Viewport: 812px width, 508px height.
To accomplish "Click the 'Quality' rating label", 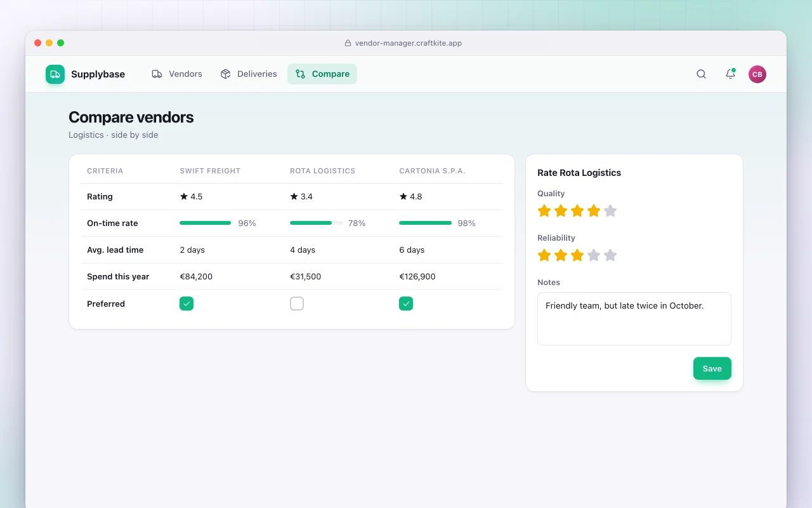I will tap(551, 194).
